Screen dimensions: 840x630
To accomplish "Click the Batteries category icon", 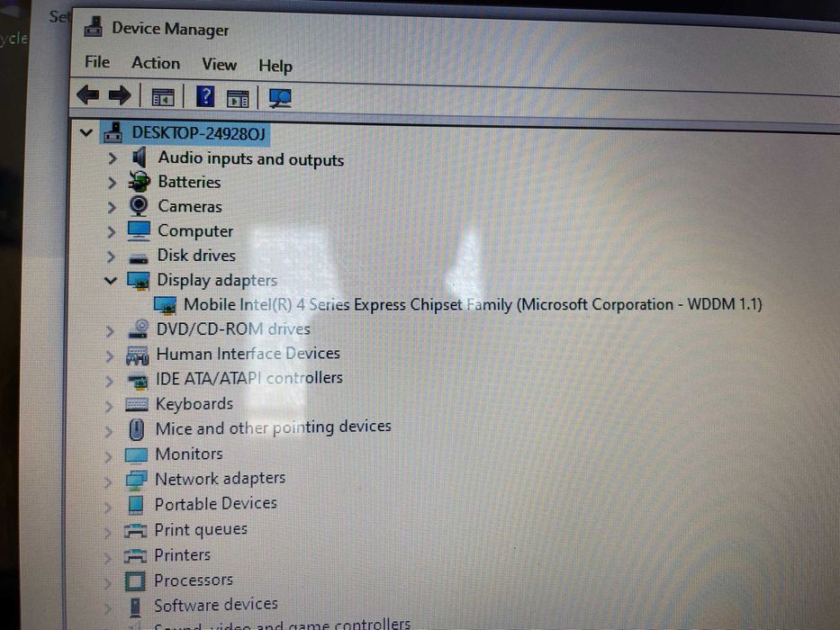I will coord(139,182).
